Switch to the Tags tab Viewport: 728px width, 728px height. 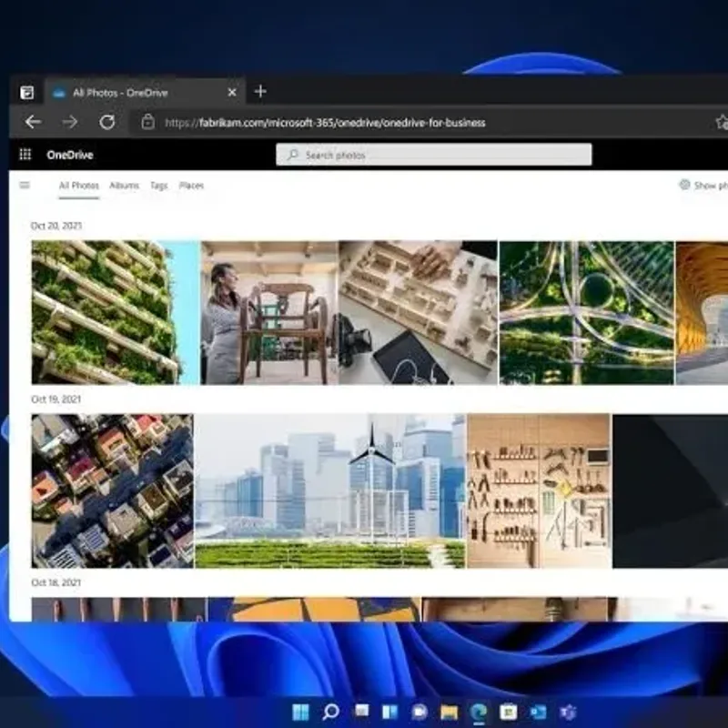[158, 186]
